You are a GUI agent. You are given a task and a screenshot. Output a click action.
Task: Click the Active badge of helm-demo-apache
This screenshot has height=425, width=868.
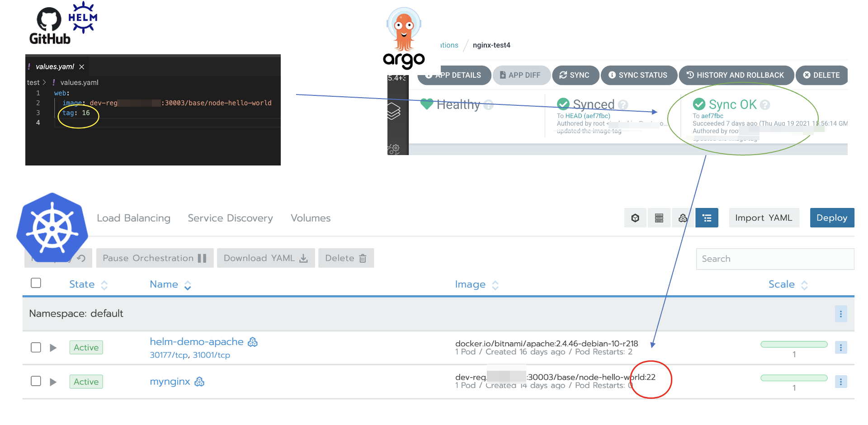tap(86, 347)
